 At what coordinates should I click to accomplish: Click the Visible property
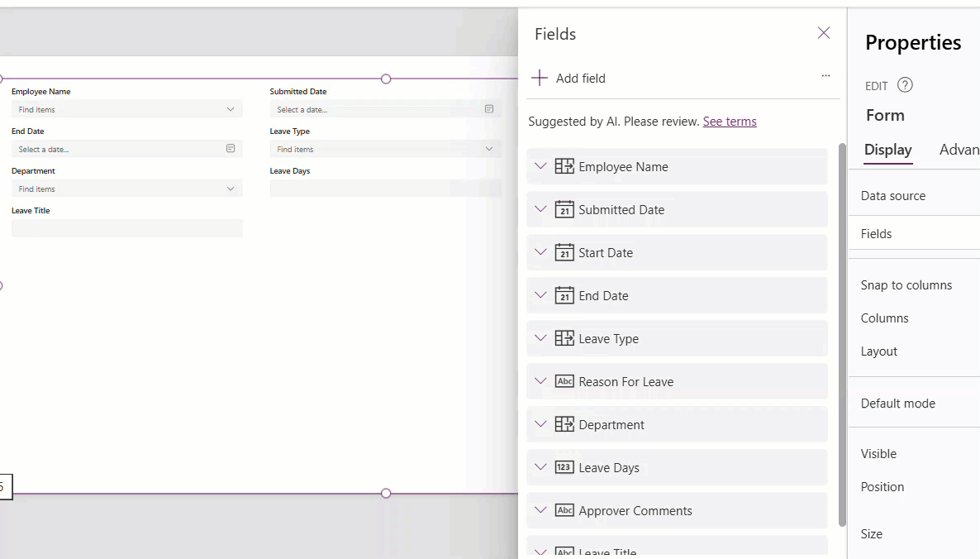(878, 454)
